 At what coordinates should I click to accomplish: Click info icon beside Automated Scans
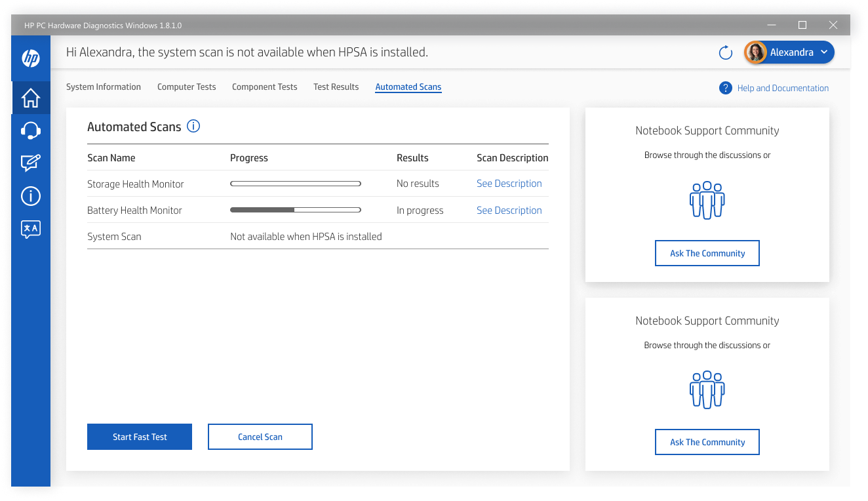pyautogui.click(x=193, y=126)
